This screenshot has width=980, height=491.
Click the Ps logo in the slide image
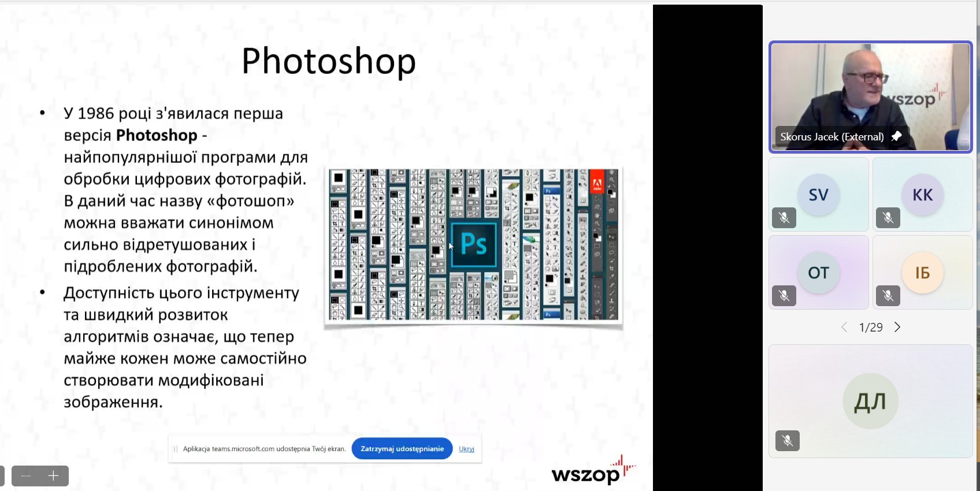474,244
